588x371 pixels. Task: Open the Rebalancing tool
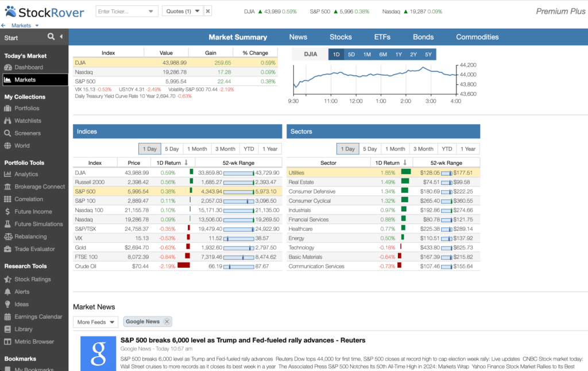25,237
